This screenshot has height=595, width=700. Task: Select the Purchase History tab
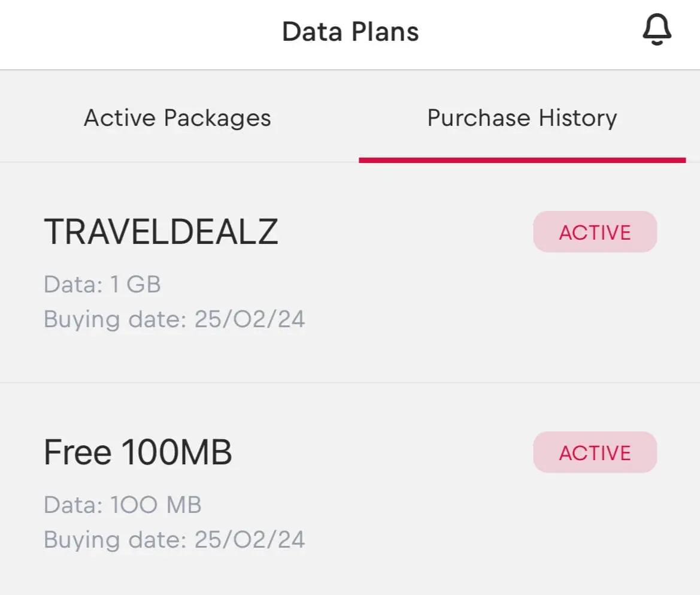click(x=522, y=117)
